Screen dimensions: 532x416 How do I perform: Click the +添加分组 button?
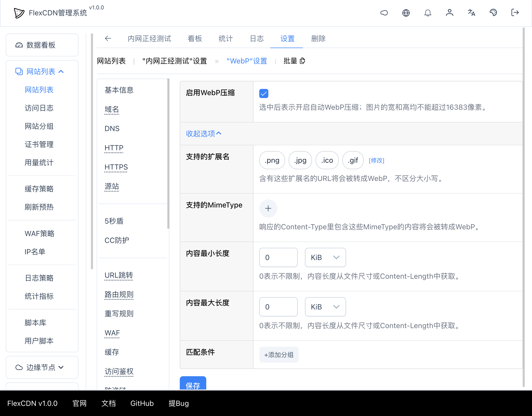279,355
